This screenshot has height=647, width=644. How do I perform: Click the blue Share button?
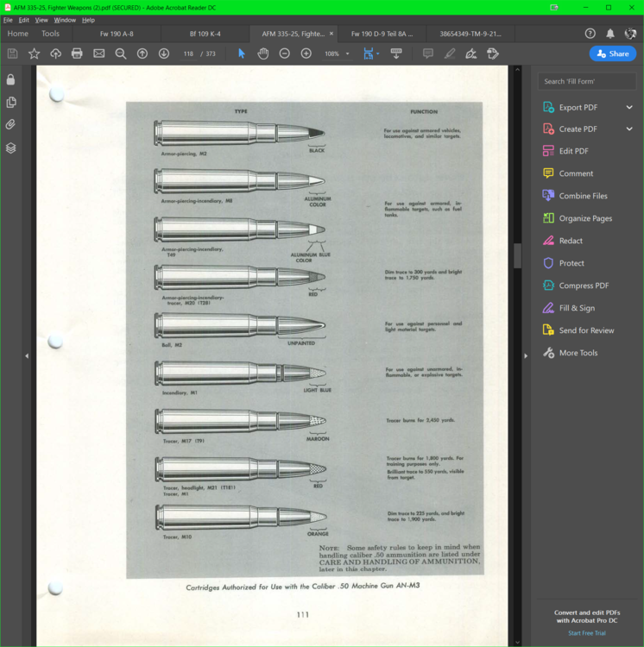point(612,53)
